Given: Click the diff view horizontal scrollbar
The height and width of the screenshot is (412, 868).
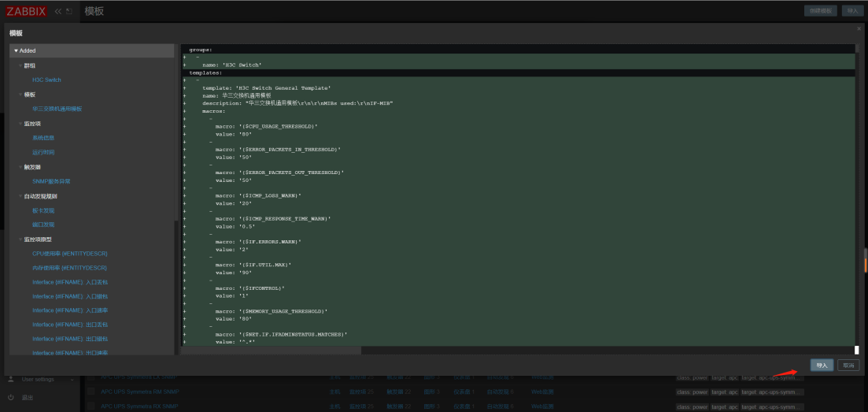Looking at the screenshot, I should pyautogui.click(x=271, y=351).
